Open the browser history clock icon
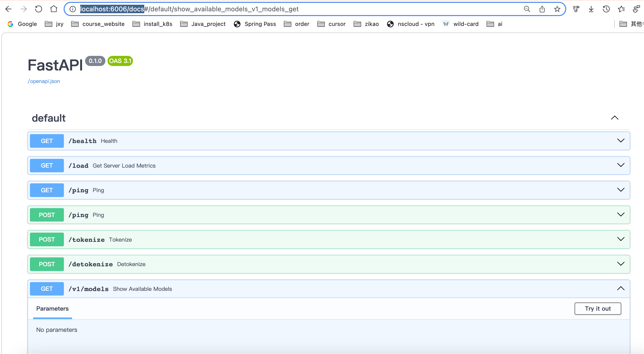The image size is (644, 354). pos(606,9)
